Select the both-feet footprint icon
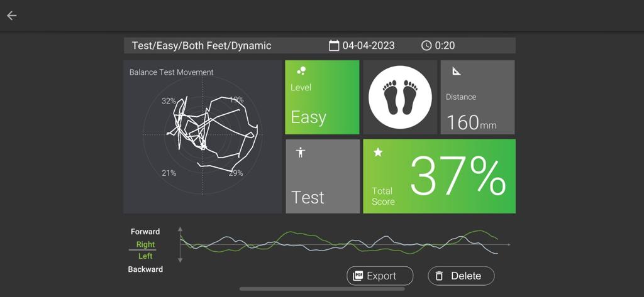The image size is (644, 297). (x=400, y=97)
